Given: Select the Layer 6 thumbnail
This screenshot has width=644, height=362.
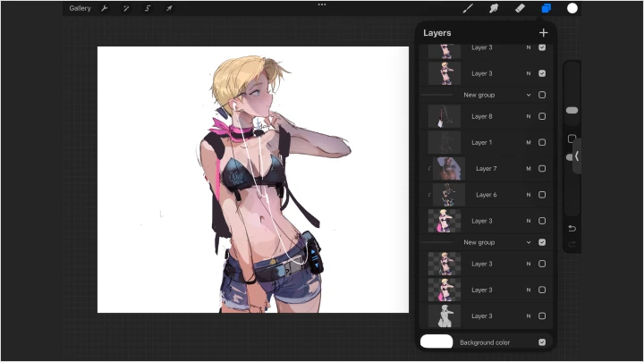Looking at the screenshot, I should (449, 195).
